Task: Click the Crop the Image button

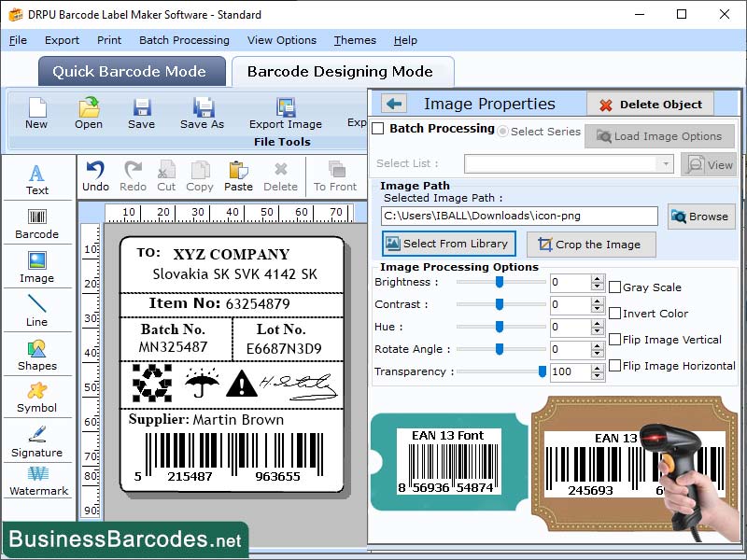Action: pos(590,245)
